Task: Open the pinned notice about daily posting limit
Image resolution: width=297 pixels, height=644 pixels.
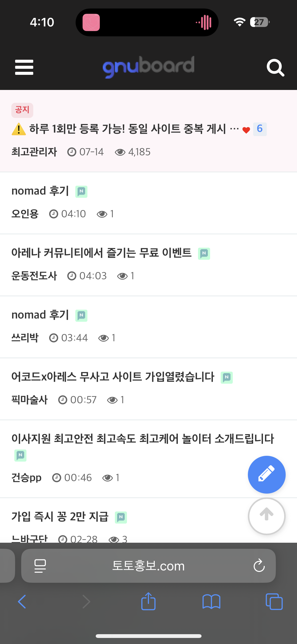Action: 127,129
